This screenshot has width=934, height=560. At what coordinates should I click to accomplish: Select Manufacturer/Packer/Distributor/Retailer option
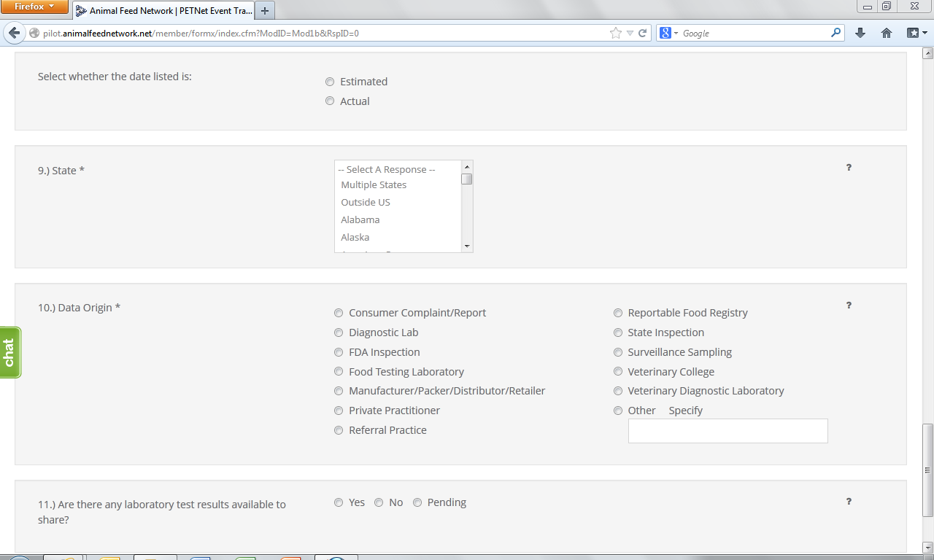pos(339,391)
